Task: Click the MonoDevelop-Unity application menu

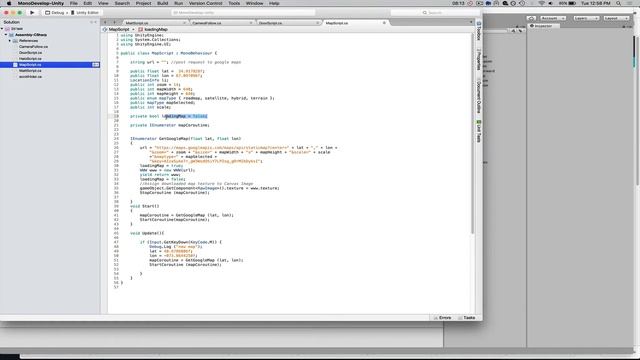Action: coord(41,3)
